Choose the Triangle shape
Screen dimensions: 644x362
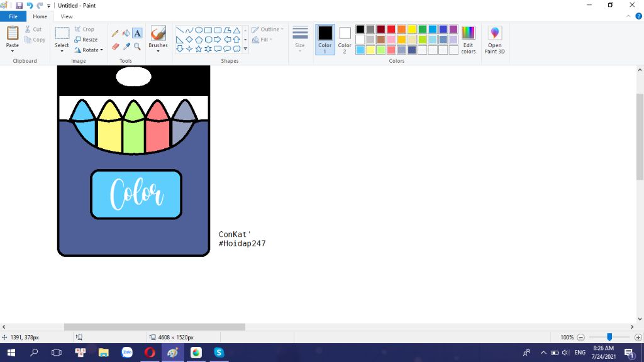pos(236,30)
